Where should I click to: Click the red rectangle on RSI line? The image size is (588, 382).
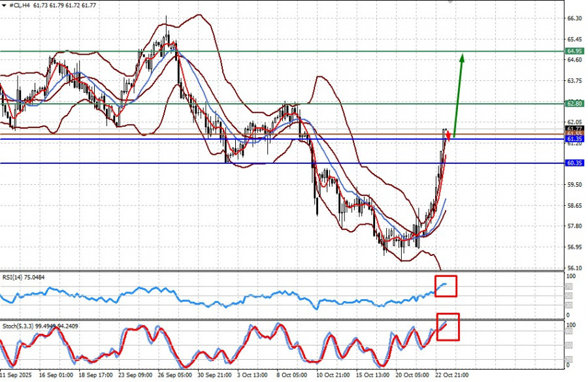click(x=446, y=285)
